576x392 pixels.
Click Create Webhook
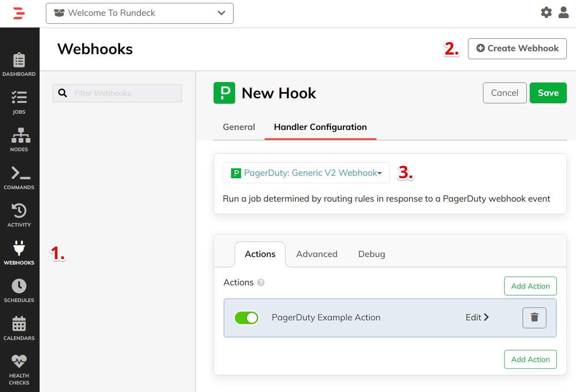tap(517, 48)
